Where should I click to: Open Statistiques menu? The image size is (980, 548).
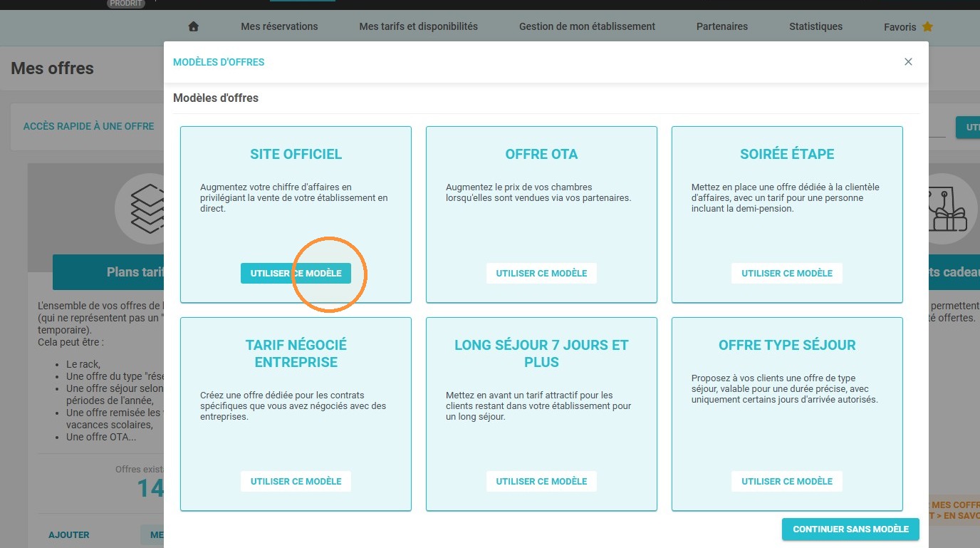point(815,26)
